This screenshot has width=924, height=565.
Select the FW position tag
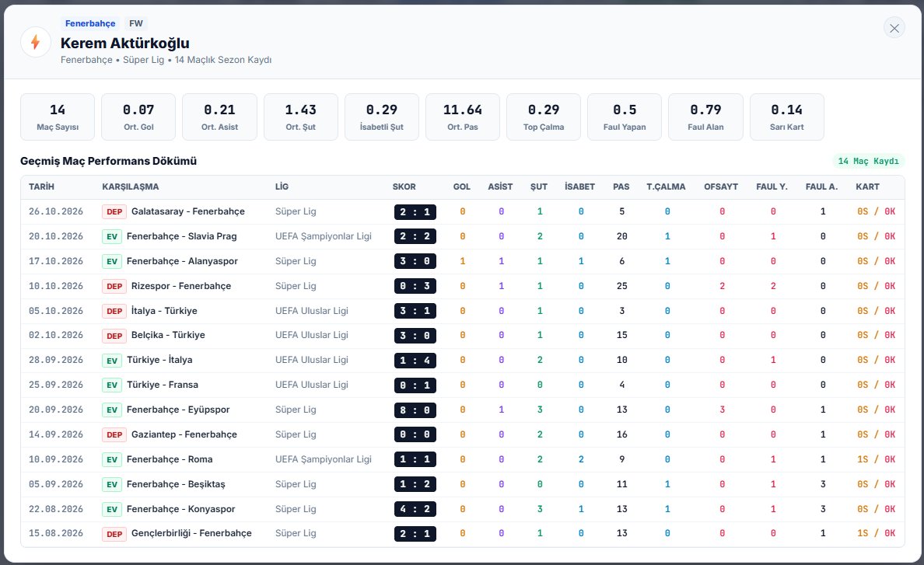(x=136, y=23)
